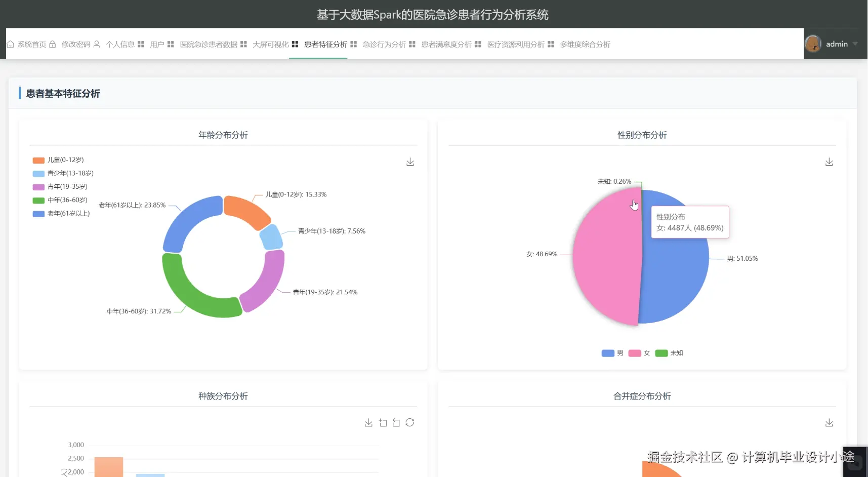Download the 性别分布分析 chart image

(x=829, y=162)
